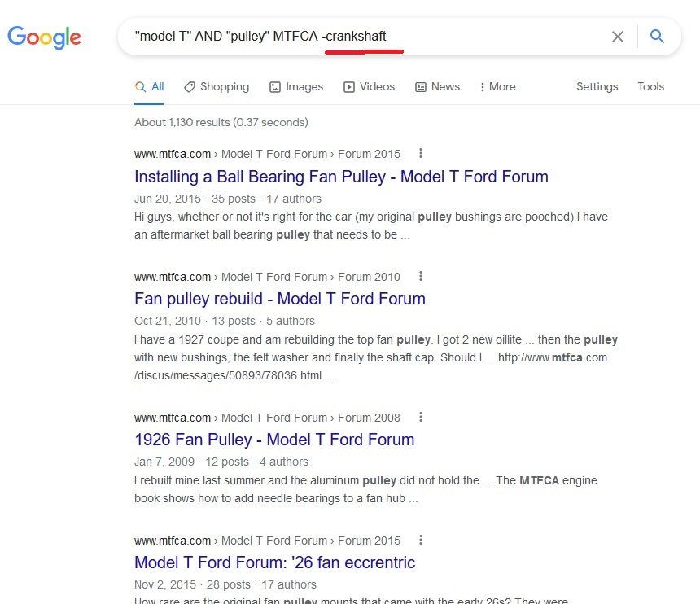This screenshot has height=604, width=700.
Task: Open Installing a Ball Bearing Fan Pulley link
Action: click(x=341, y=177)
